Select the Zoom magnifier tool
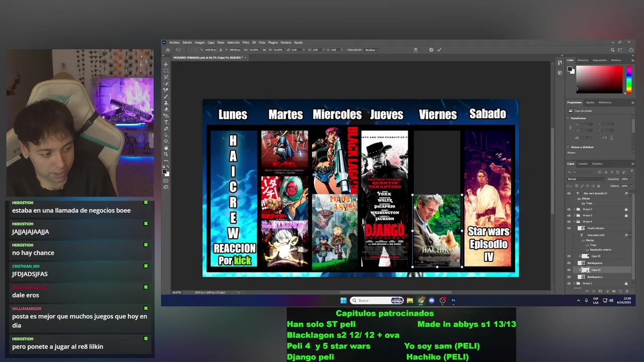The height and width of the screenshot is (362, 644). (x=166, y=154)
